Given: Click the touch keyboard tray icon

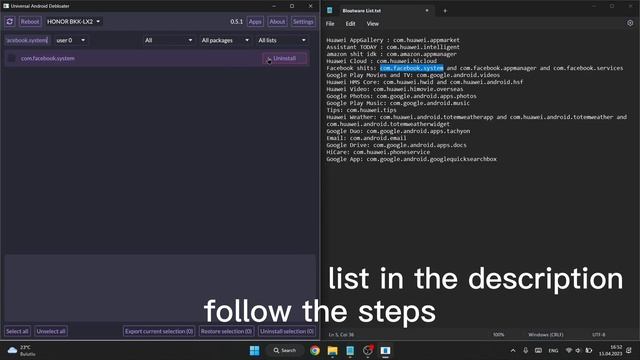Looking at the screenshot, I should [x=539, y=351].
